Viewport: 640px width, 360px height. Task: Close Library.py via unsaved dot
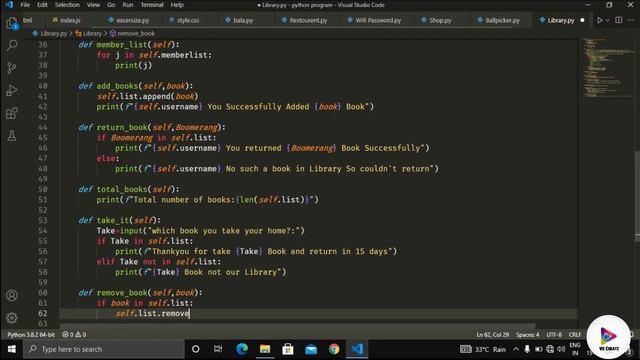pos(582,20)
